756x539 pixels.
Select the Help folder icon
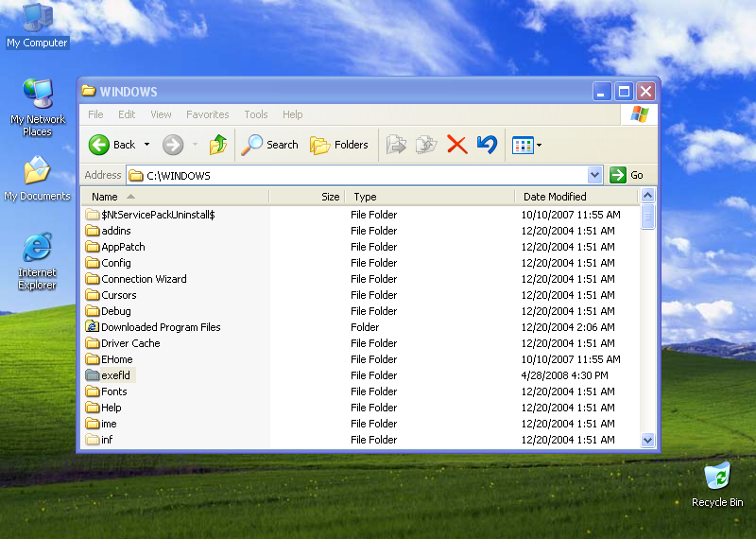[92, 407]
